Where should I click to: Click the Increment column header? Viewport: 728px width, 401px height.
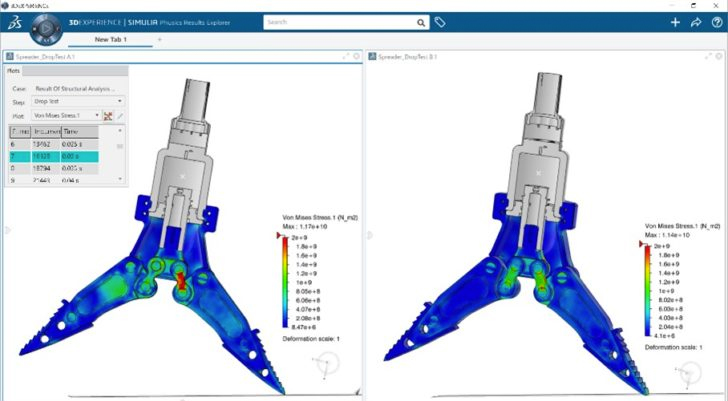point(46,132)
